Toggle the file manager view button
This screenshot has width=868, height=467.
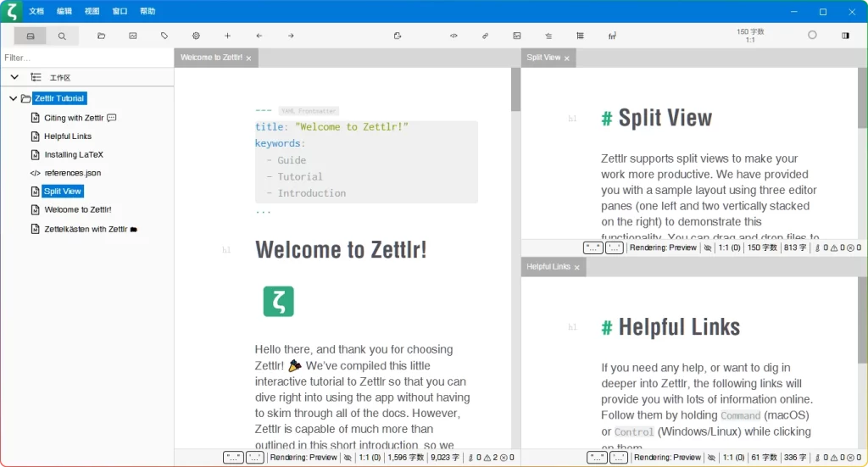coord(31,36)
